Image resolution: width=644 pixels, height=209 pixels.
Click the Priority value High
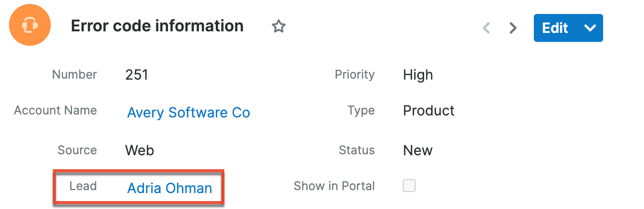click(418, 75)
